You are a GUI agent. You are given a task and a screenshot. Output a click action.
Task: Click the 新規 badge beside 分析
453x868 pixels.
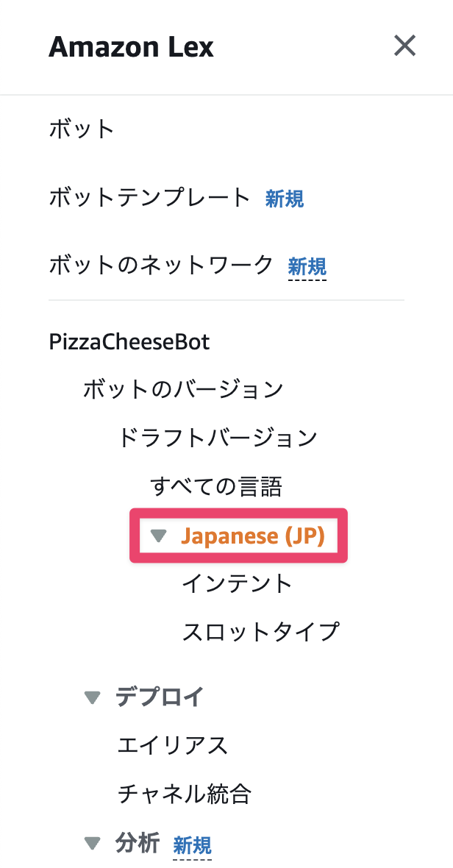(x=192, y=844)
